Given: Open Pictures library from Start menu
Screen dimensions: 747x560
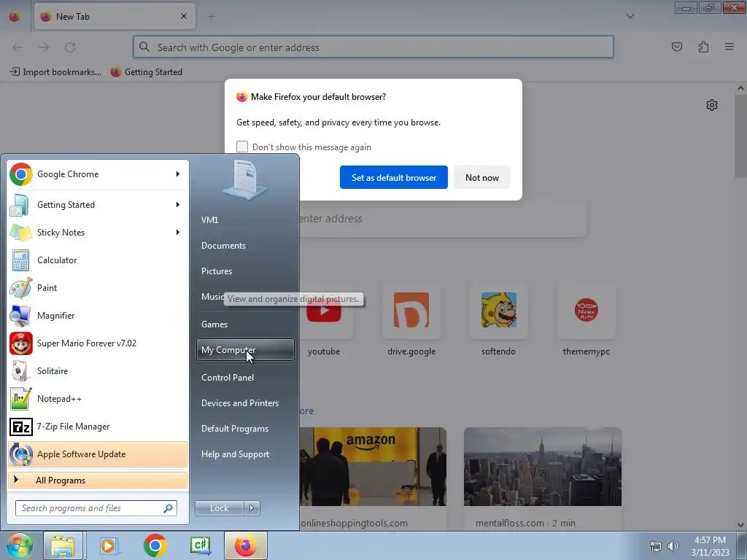Looking at the screenshot, I should click(245, 271).
